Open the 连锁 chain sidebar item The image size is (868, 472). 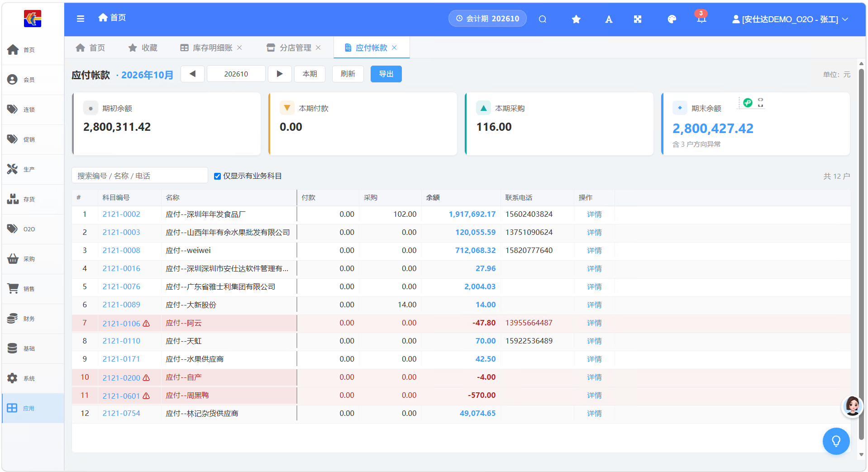tap(32, 110)
